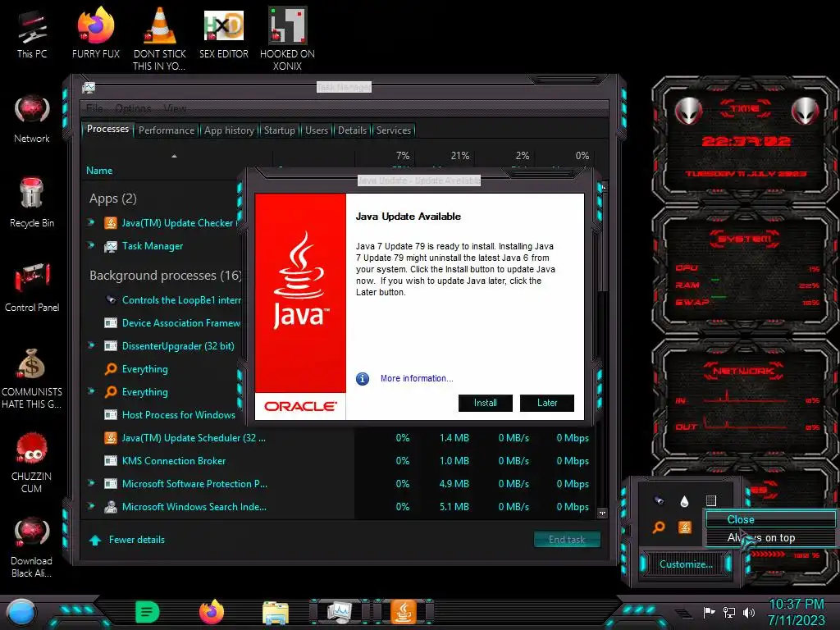Screen dimensions: 840x630
Task: Switch to the Services tab
Action: 394,130
